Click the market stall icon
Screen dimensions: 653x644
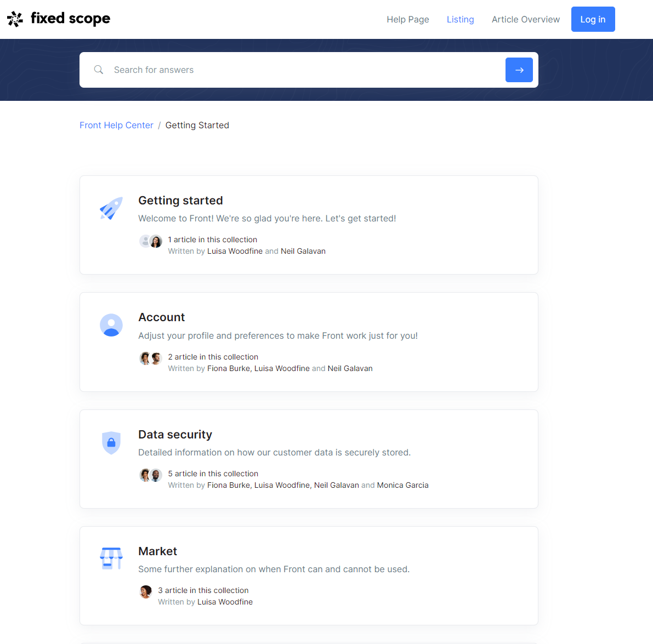pyautogui.click(x=111, y=558)
